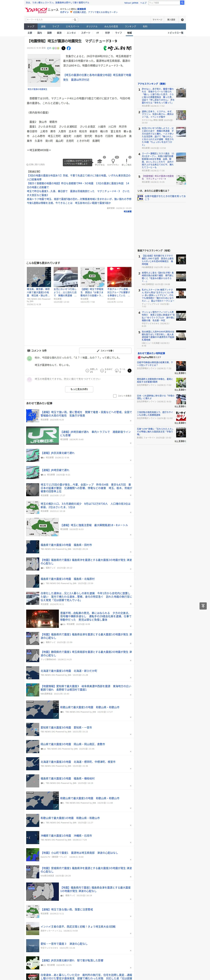Open article 福島県で最大震度2の地震 福島県・田村市

(x=66, y=545)
